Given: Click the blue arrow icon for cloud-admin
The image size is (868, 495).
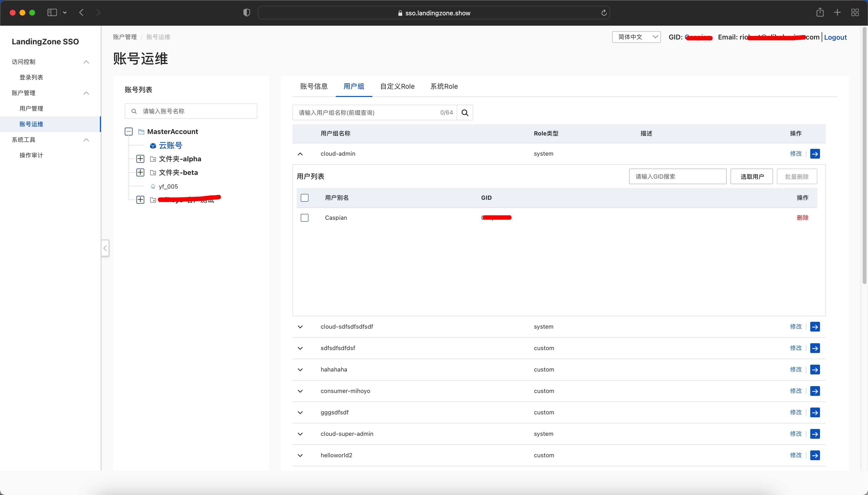Looking at the screenshot, I should coord(815,154).
